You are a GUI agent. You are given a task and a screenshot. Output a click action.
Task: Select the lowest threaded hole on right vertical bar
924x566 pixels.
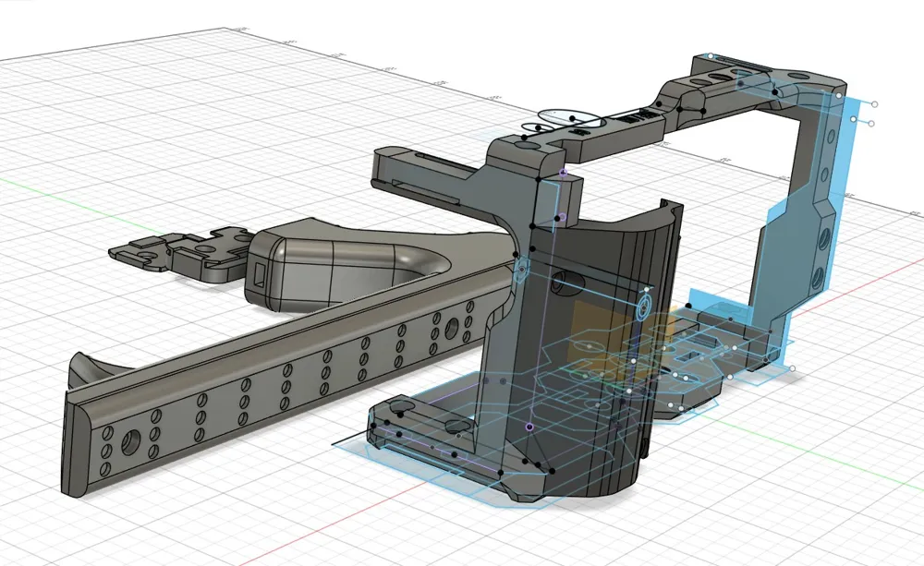818,278
